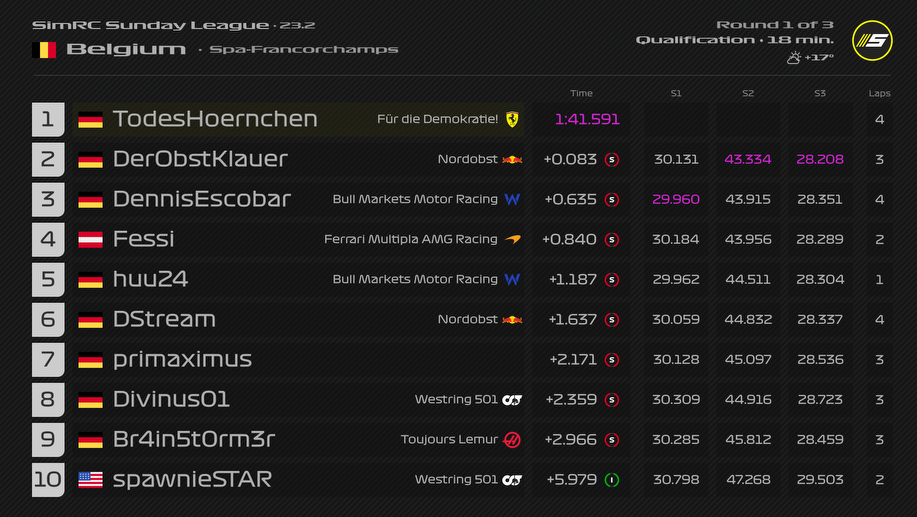The width and height of the screenshot is (917, 517).
Task: Click the USA flag next to spawnieSTAR
Action: click(x=91, y=479)
